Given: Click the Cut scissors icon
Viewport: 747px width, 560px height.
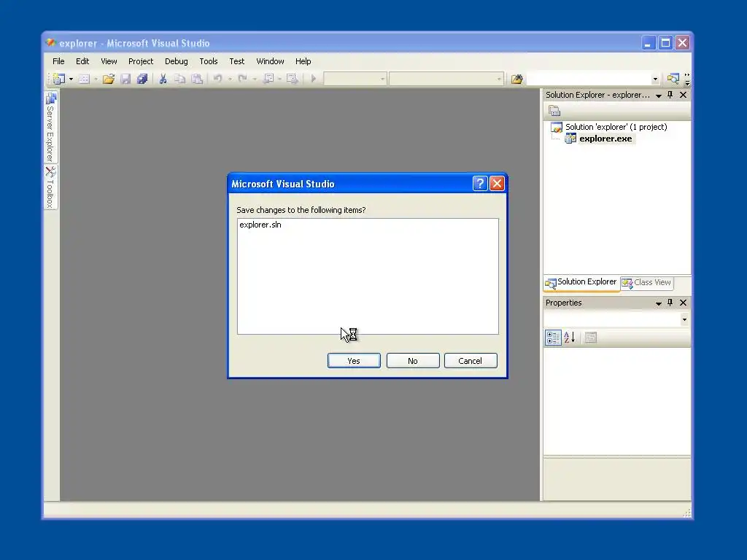Looking at the screenshot, I should (163, 79).
